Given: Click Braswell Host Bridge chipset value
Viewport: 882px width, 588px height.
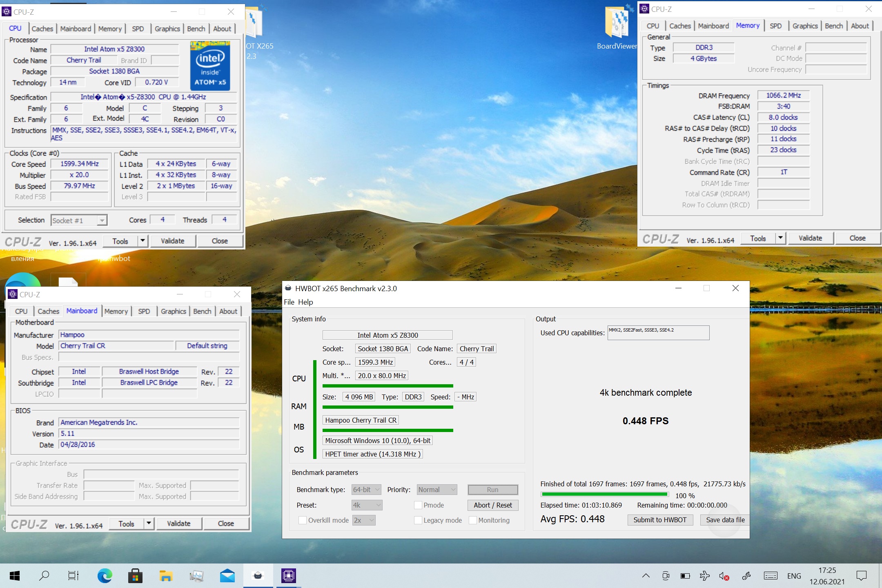Looking at the screenshot, I should (x=149, y=372).
